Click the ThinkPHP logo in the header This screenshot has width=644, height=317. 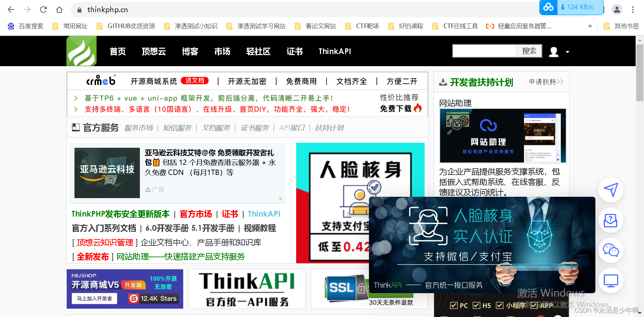(x=81, y=51)
